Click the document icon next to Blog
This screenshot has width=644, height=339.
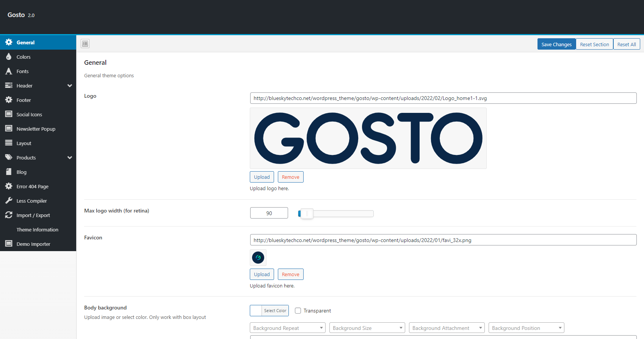[x=9, y=172]
